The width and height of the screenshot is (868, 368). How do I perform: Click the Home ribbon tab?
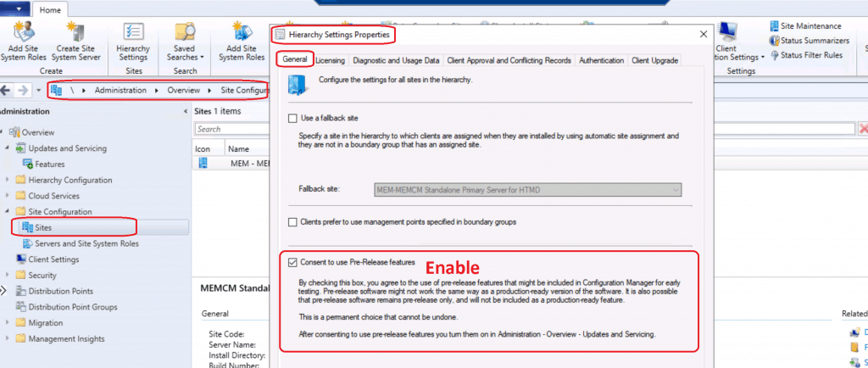click(50, 10)
